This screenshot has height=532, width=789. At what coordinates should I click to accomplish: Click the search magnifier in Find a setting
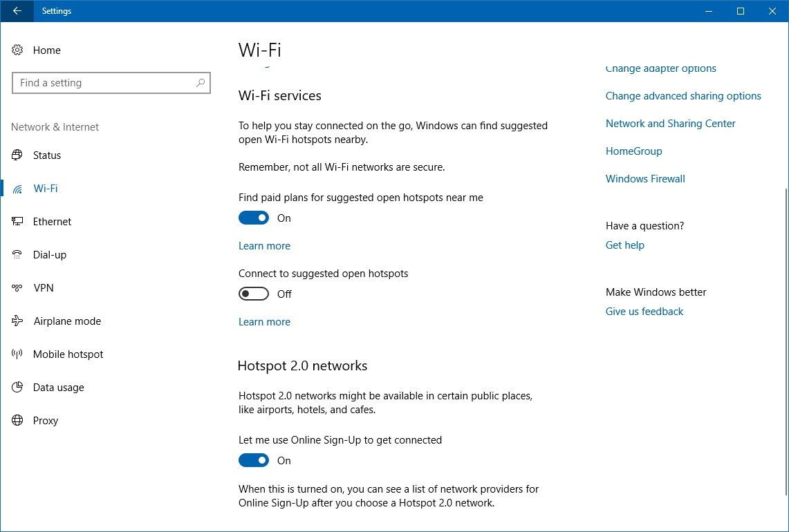(201, 82)
